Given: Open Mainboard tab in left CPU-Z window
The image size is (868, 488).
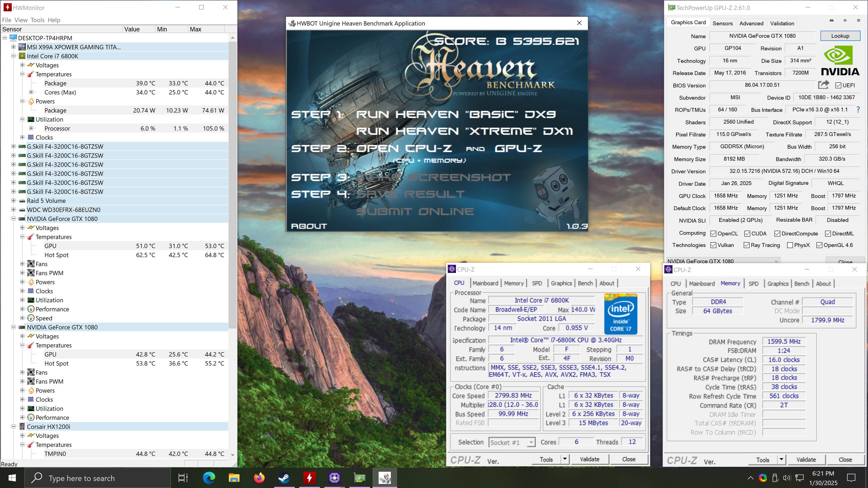Looking at the screenshot, I should point(485,283).
